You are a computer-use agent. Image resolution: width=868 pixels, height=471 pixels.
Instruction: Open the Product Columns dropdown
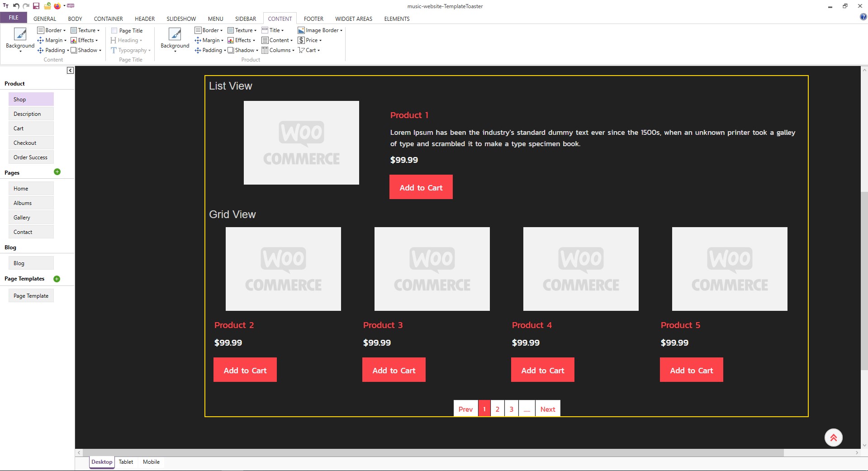[x=278, y=50]
